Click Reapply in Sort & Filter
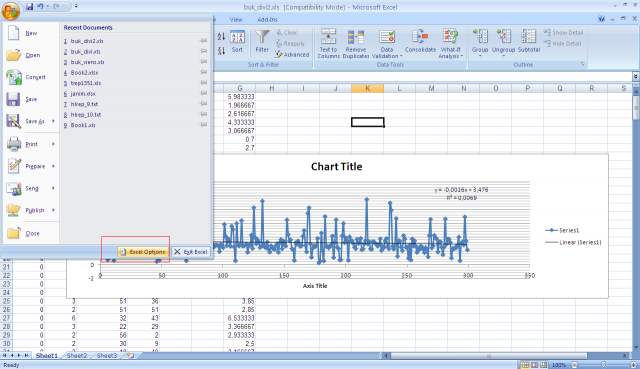Viewport: 640px width, 369px height. pyautogui.click(x=290, y=43)
